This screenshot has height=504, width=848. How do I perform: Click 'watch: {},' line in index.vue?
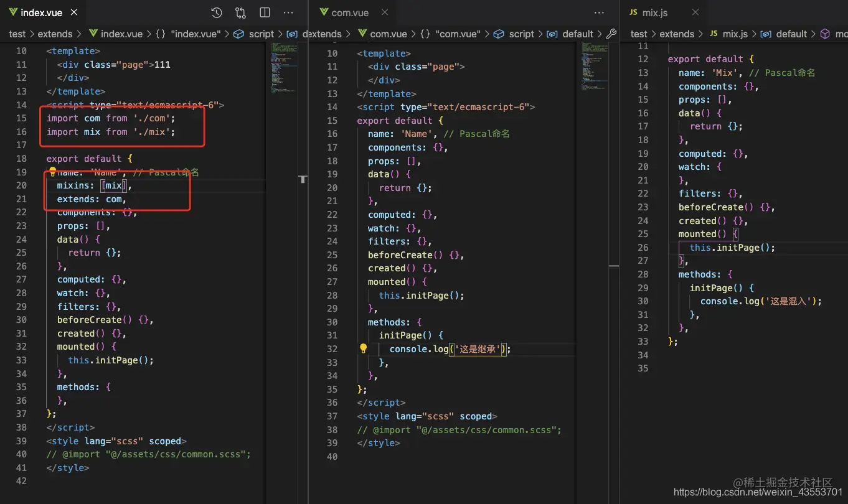(x=83, y=293)
